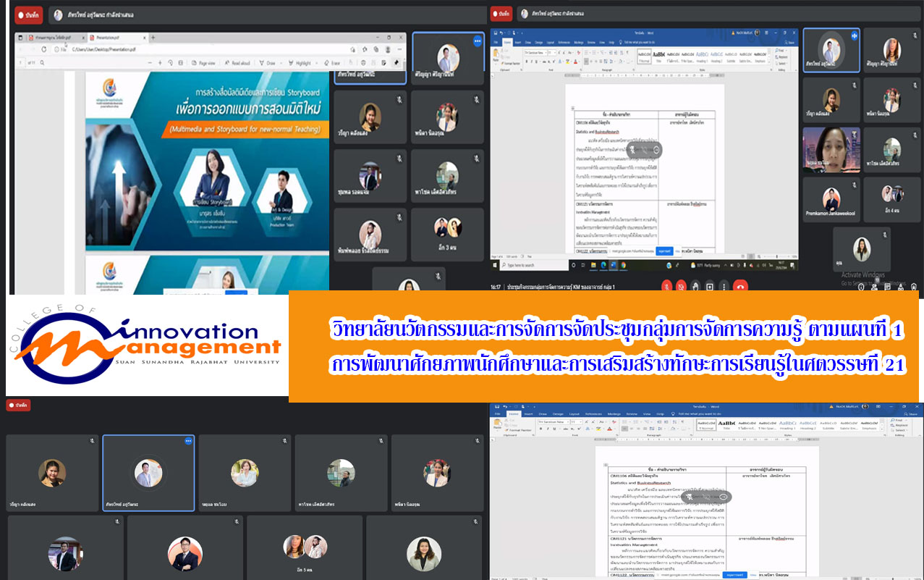Expand the Highlight tool dropdown arrow

coord(317,63)
